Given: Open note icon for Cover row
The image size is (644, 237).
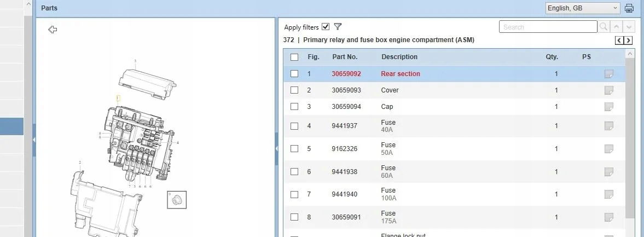Looking at the screenshot, I should tap(608, 90).
